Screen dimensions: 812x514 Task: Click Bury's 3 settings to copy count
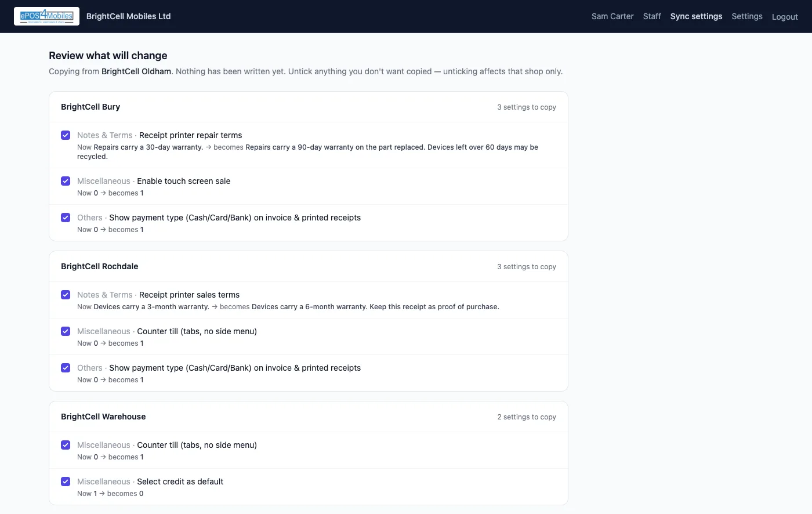(527, 107)
